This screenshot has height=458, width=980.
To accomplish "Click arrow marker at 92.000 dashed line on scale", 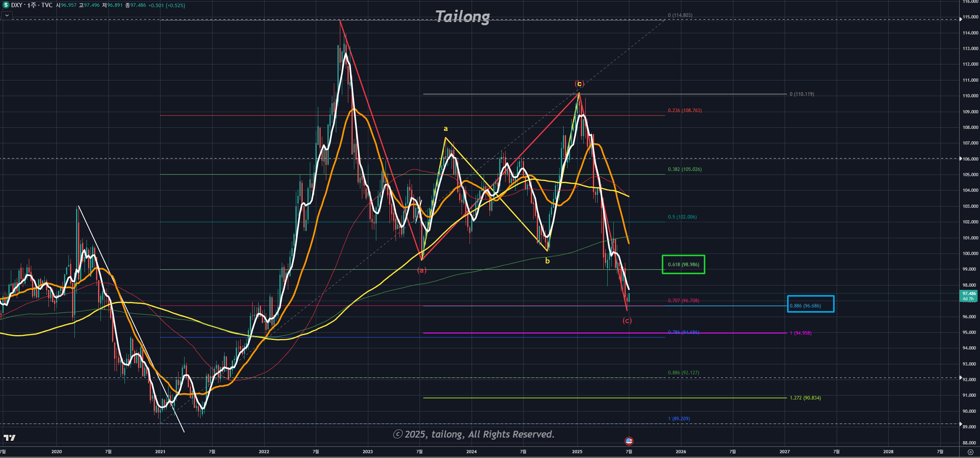I will point(961,378).
